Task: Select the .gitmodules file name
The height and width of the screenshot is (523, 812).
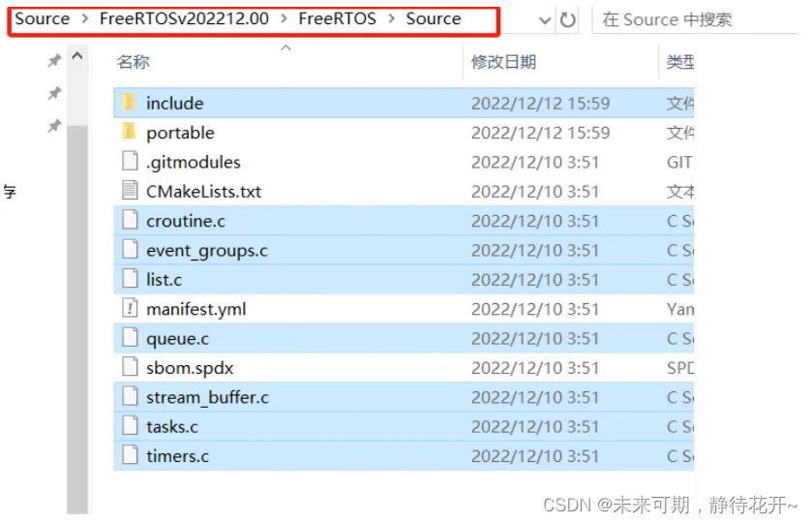Action: (x=194, y=163)
